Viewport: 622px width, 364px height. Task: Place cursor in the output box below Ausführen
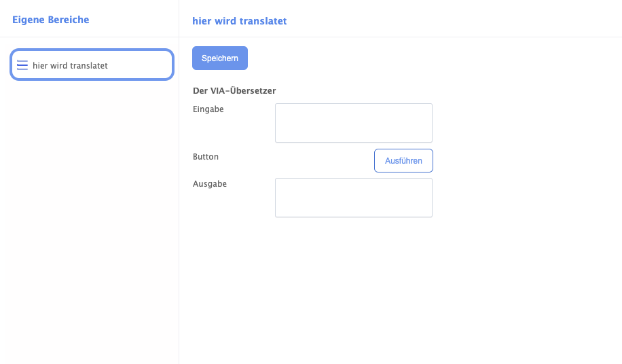(x=353, y=198)
